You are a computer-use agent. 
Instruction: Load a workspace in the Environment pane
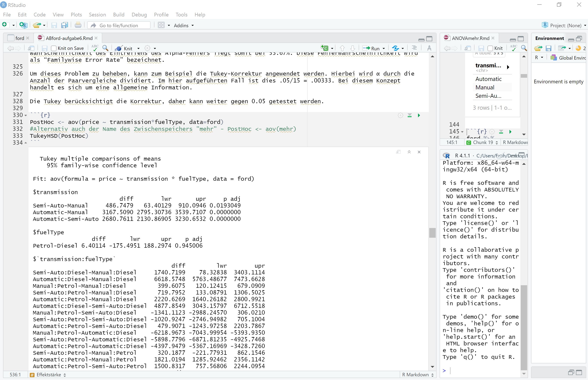[538, 48]
